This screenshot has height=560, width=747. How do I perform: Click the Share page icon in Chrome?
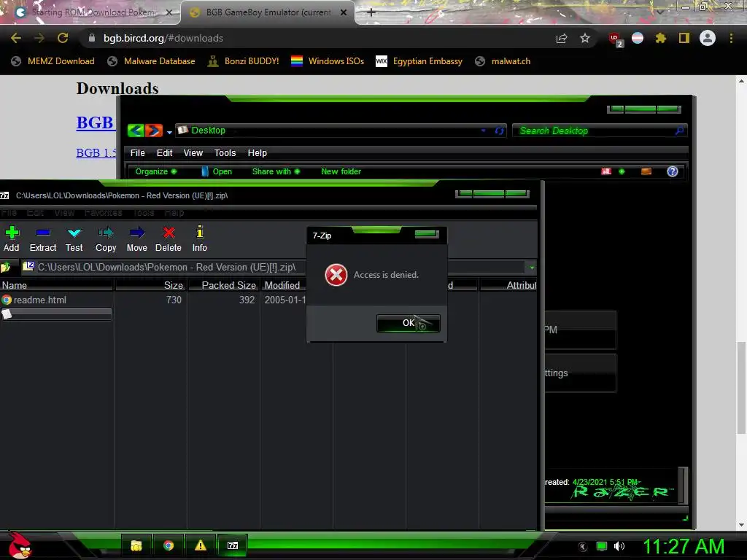click(562, 38)
